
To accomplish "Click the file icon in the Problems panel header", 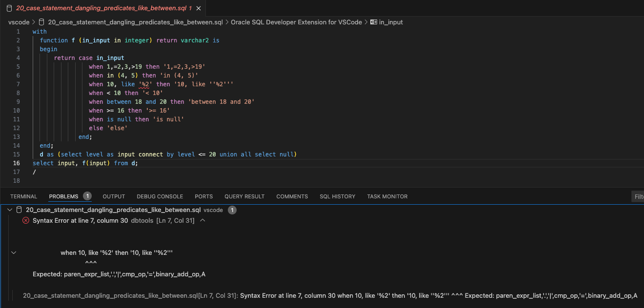I will (x=19, y=210).
